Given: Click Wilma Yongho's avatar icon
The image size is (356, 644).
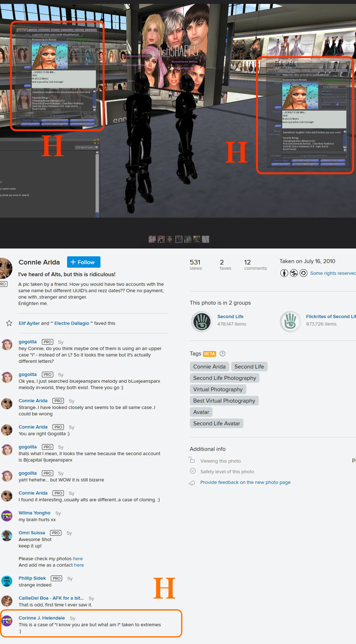Looking at the screenshot, I should point(7,516).
